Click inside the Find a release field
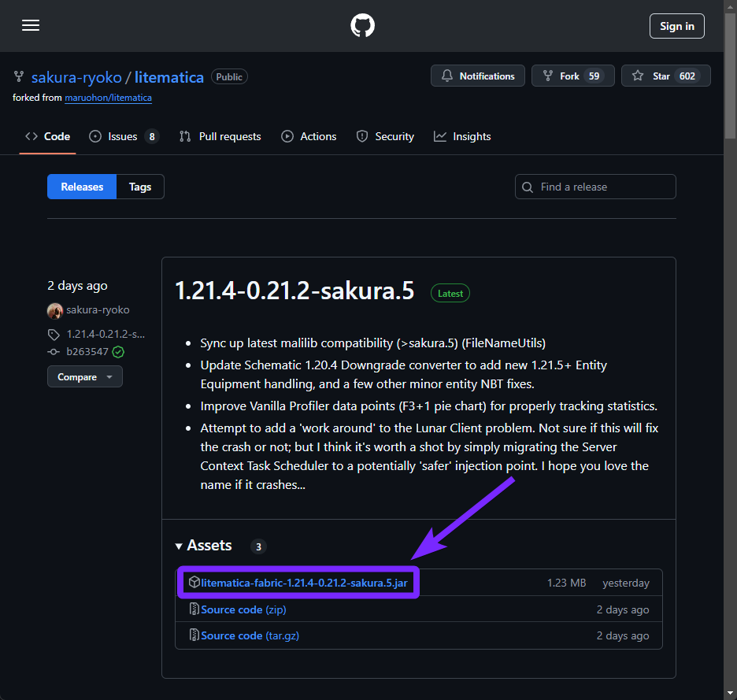Image resolution: width=737 pixels, height=700 pixels. [598, 187]
